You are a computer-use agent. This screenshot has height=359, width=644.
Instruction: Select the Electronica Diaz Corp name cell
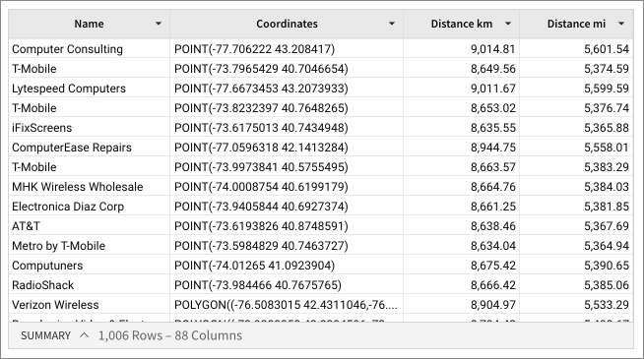(90, 207)
